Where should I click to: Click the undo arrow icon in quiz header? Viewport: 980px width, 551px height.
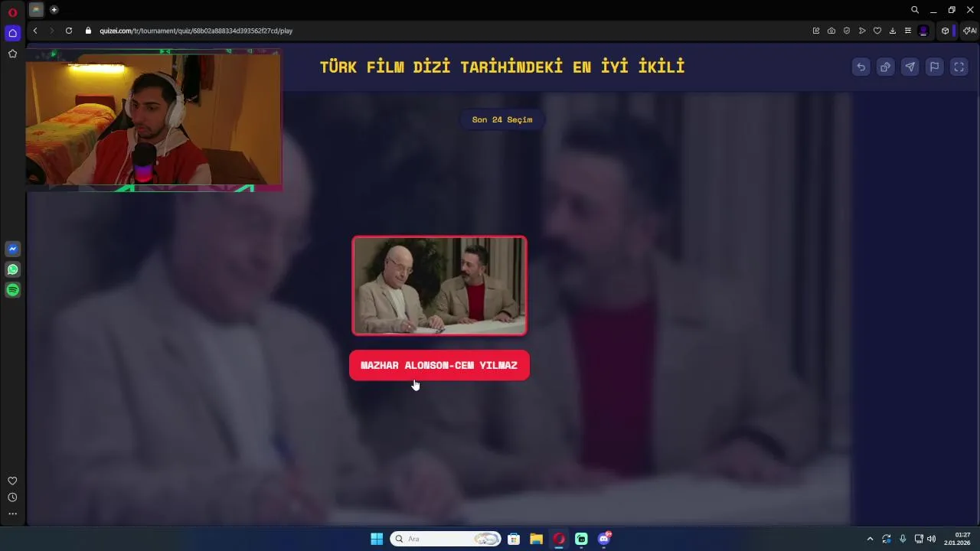861,67
